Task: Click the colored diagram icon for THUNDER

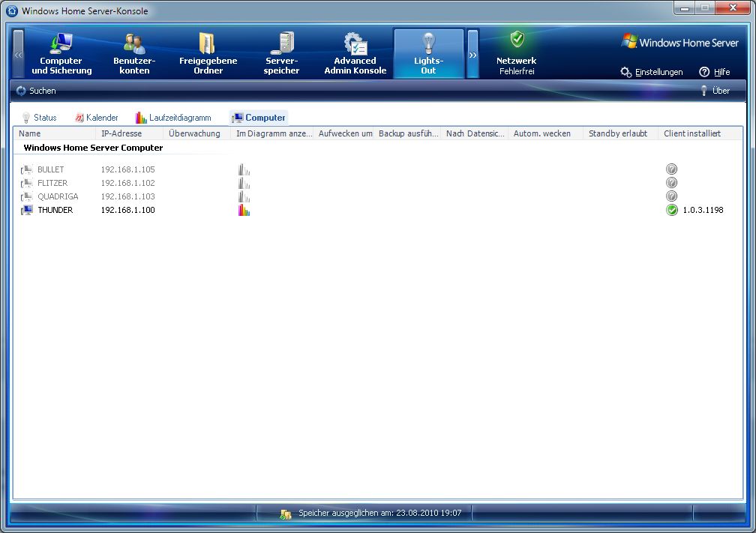Action: [x=244, y=210]
